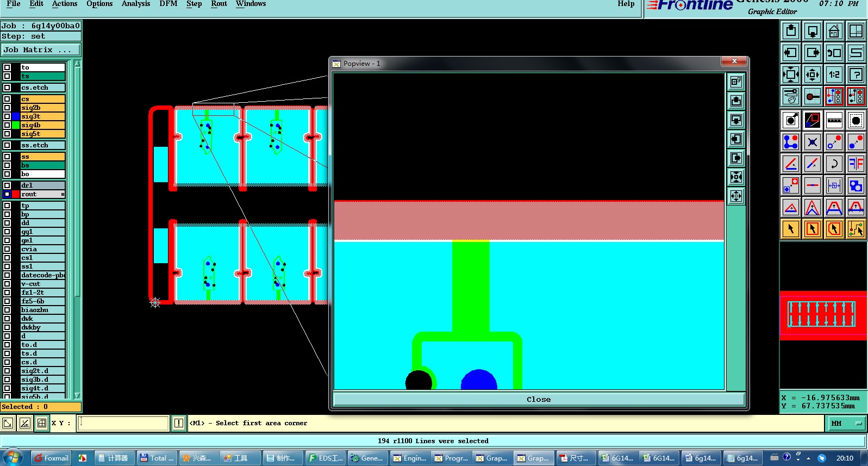This screenshot has height=466, width=868.
Task: Select the plain arrow select tool
Action: click(x=791, y=229)
